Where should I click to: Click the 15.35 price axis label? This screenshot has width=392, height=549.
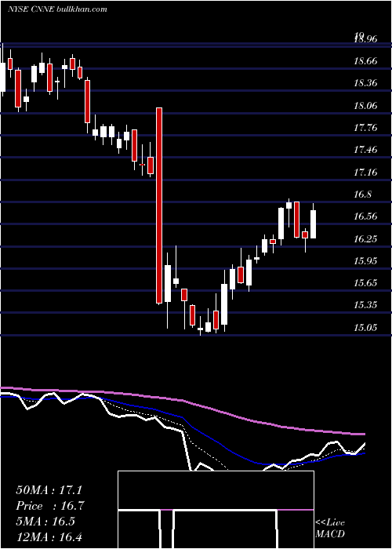coord(366,305)
